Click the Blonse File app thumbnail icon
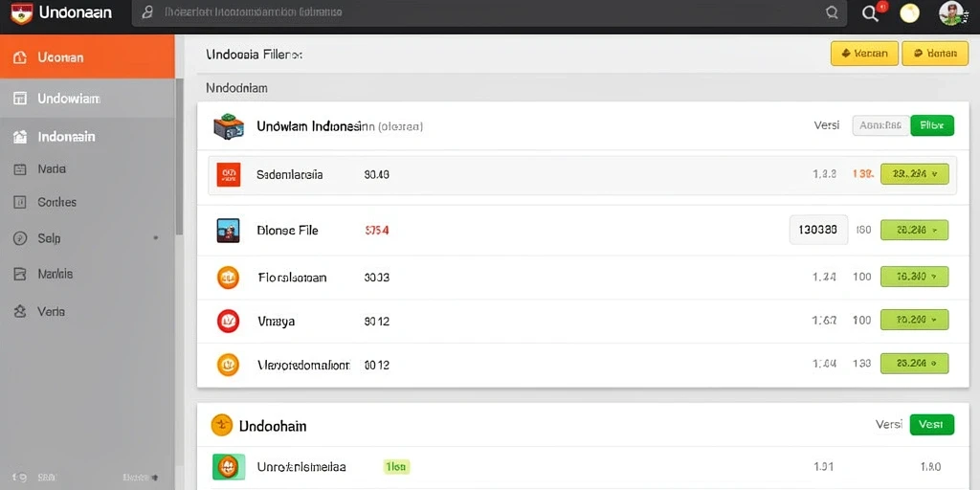 coord(228,230)
